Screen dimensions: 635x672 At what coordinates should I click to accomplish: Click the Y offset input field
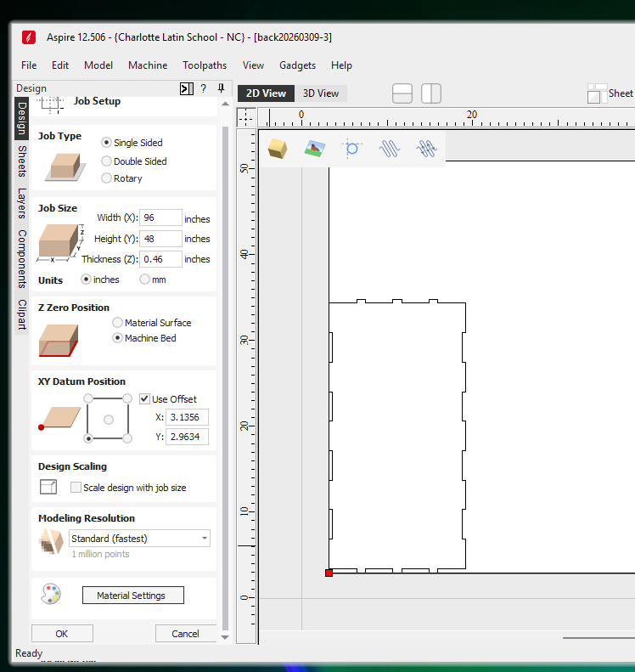pos(187,437)
